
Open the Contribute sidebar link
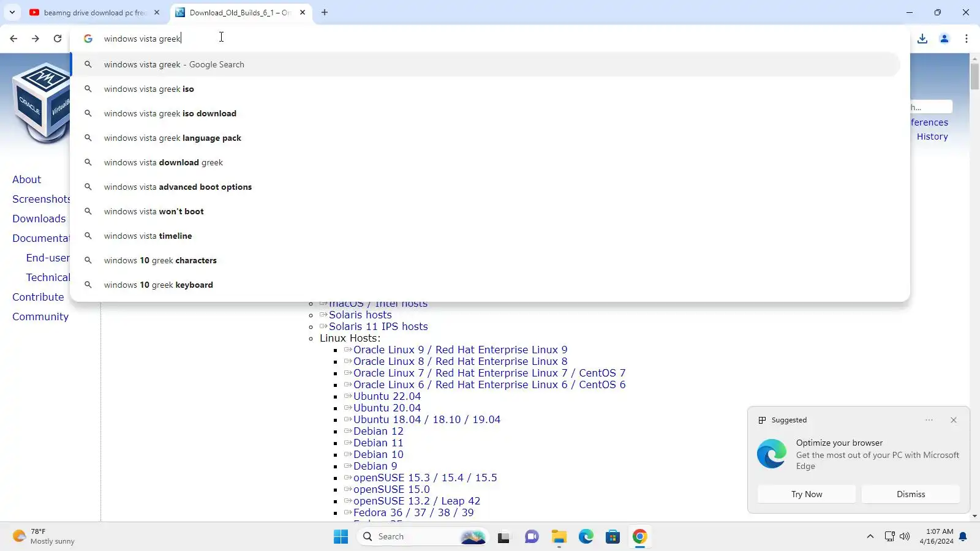coord(38,297)
